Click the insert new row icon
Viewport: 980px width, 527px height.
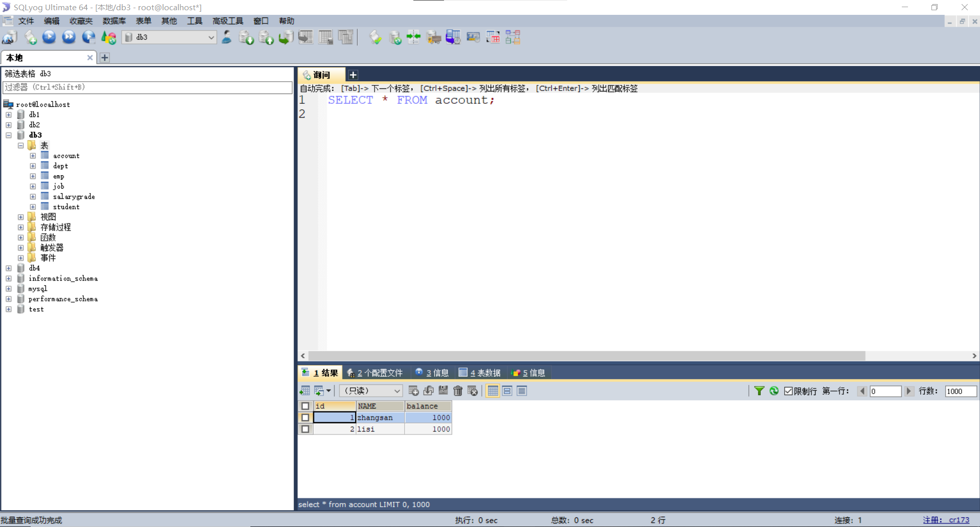[x=414, y=391]
